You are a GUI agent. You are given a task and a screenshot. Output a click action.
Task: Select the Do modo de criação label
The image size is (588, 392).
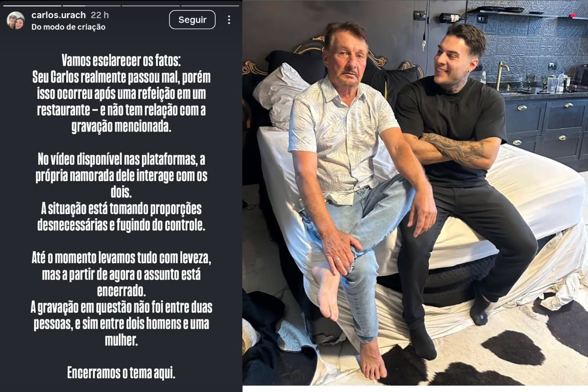point(68,27)
